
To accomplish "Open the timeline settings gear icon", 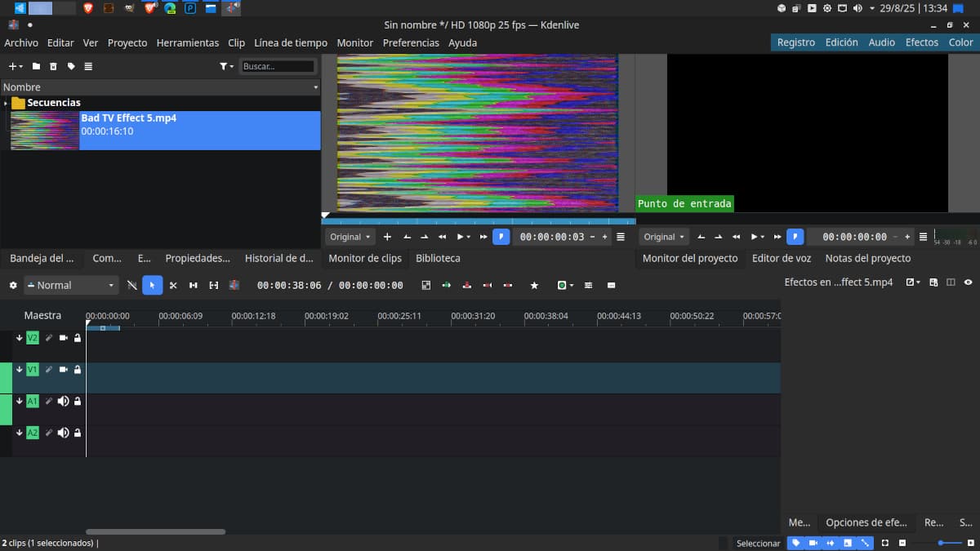I will (12, 285).
